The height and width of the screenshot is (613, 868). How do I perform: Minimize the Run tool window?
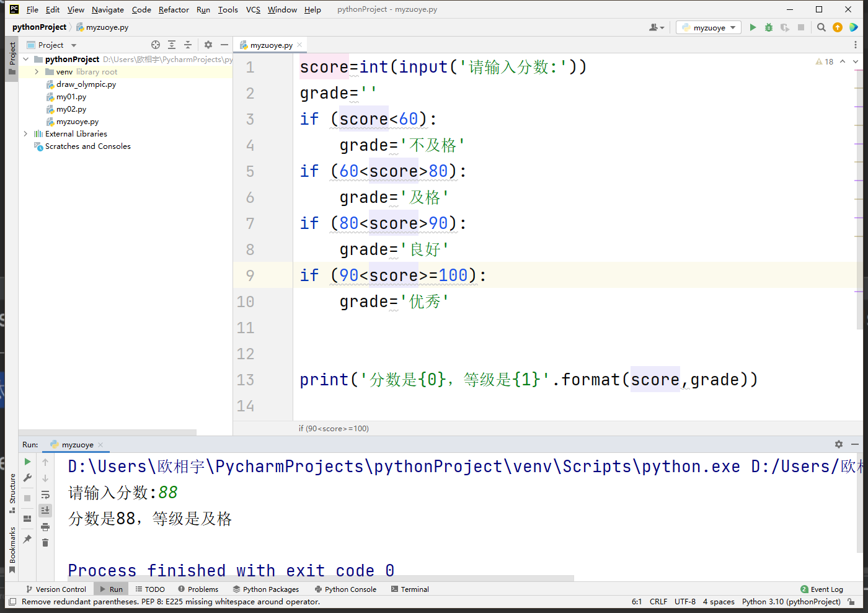(x=855, y=444)
